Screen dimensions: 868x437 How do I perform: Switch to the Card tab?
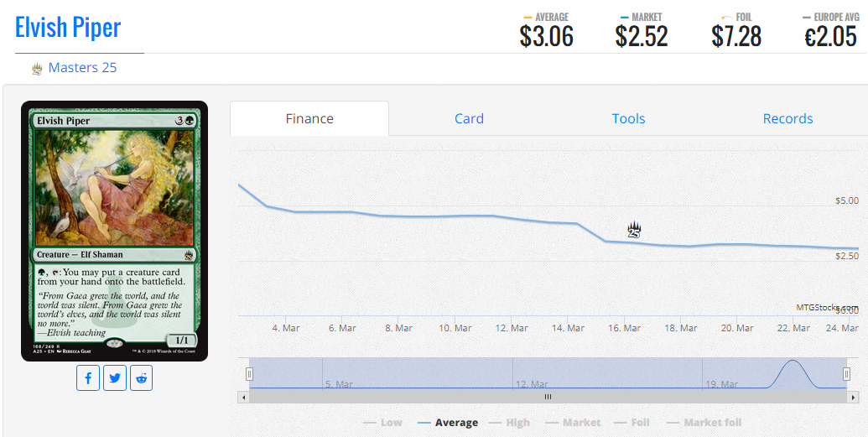click(x=469, y=118)
